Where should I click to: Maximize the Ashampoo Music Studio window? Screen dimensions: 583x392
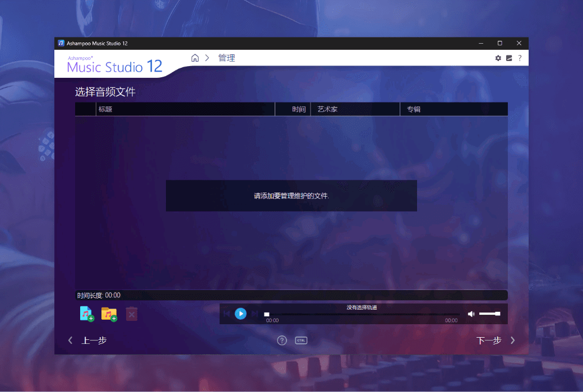pos(499,44)
